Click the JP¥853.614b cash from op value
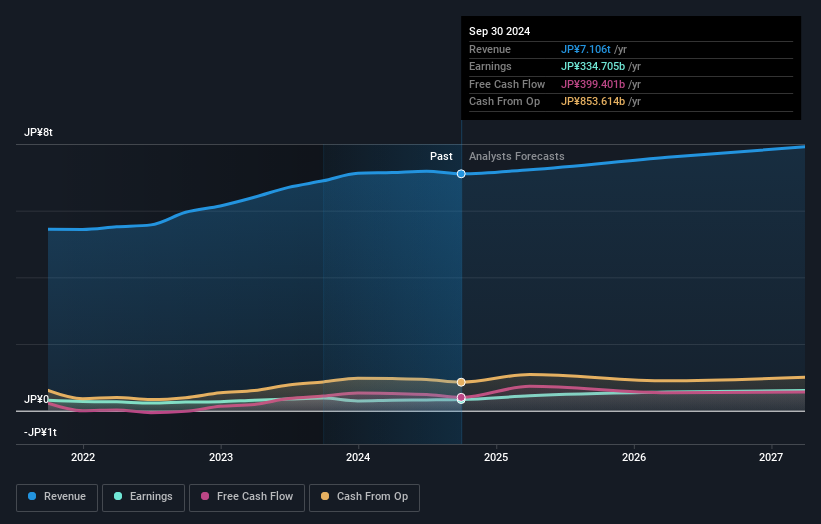Image resolution: width=821 pixels, height=524 pixels. click(593, 102)
